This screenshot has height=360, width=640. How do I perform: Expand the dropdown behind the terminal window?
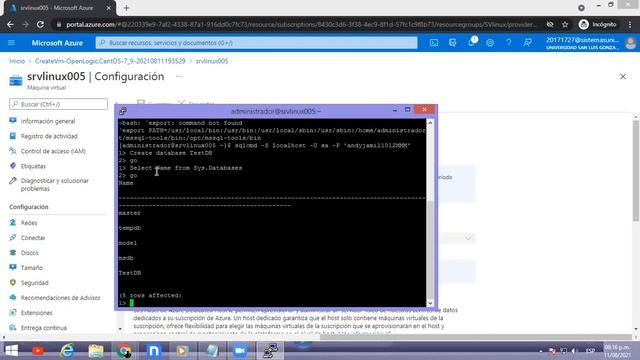tap(468, 238)
